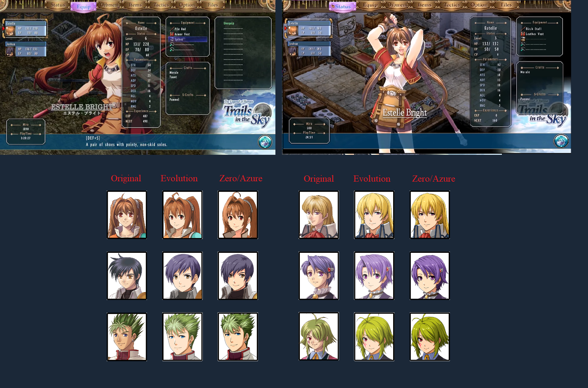Click Joshua's small party portrait in right screenshot

coord(293,51)
